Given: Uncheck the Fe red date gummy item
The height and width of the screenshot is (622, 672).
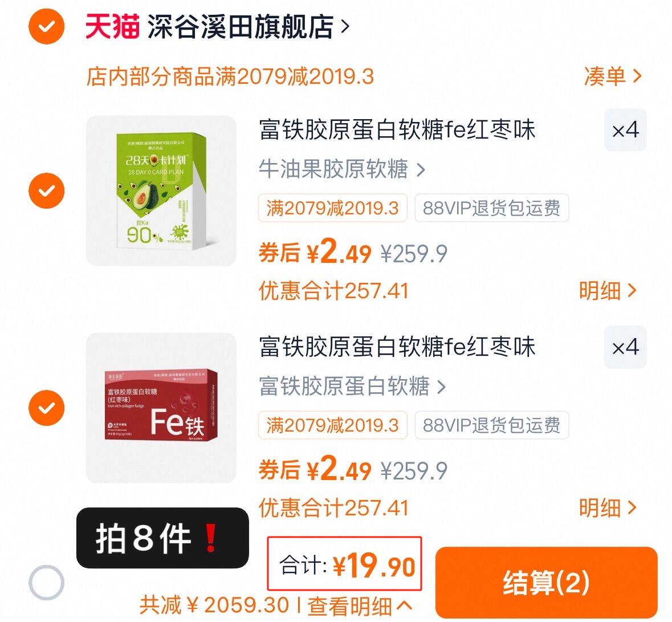Looking at the screenshot, I should point(46,407).
